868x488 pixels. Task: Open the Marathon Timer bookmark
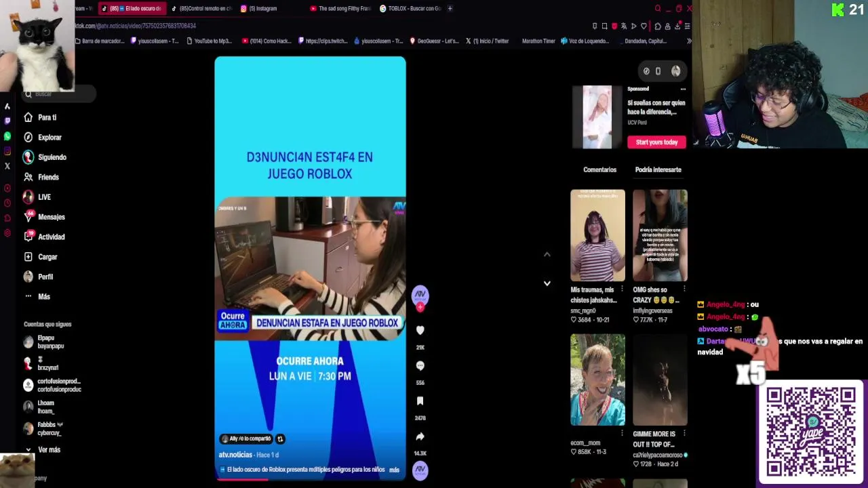coord(538,41)
